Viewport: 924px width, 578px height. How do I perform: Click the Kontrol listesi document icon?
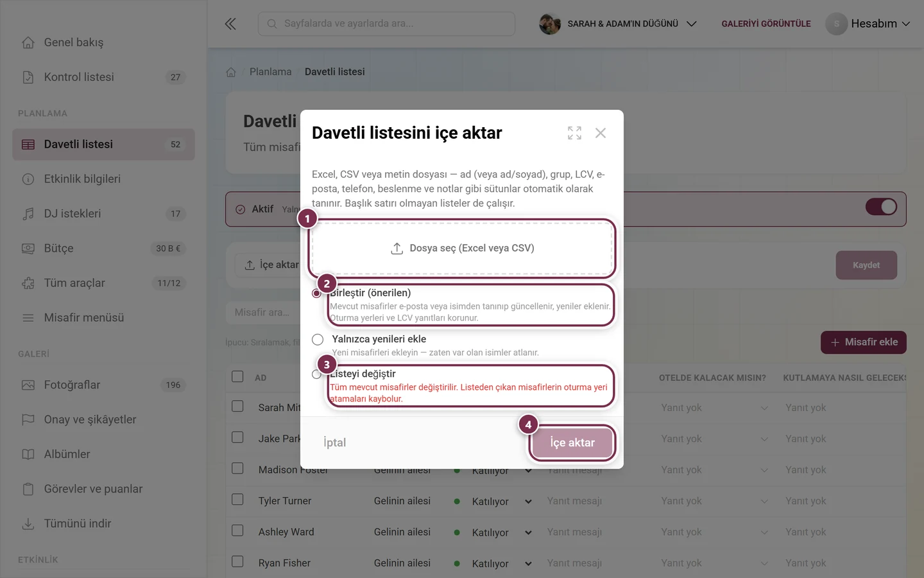click(28, 77)
